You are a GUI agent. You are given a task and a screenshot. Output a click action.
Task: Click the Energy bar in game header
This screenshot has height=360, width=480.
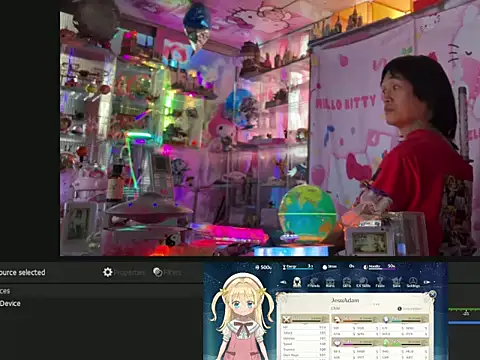[298, 267]
